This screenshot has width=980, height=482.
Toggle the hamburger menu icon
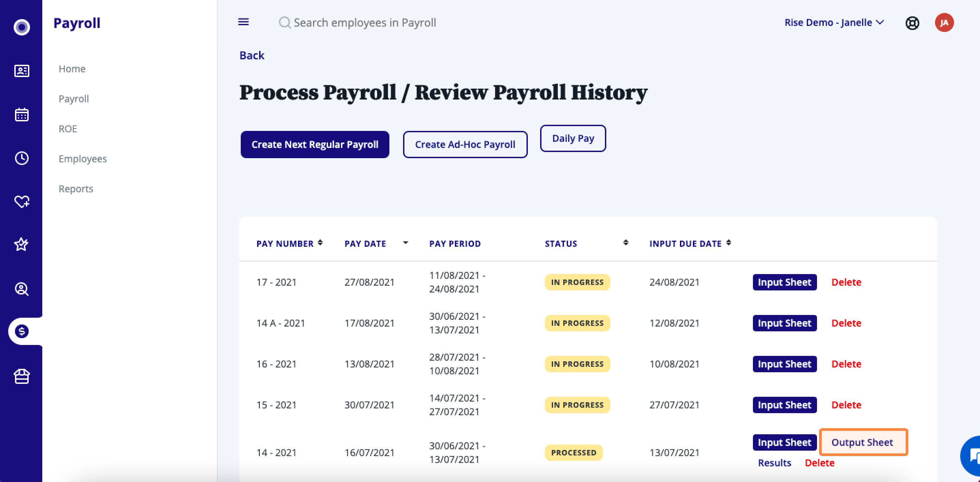click(x=243, y=22)
